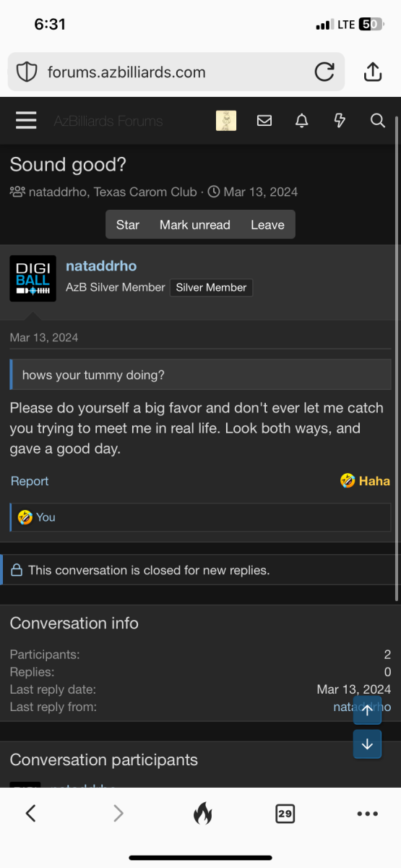
Task: Toggle the Haha reaction
Action: (365, 481)
